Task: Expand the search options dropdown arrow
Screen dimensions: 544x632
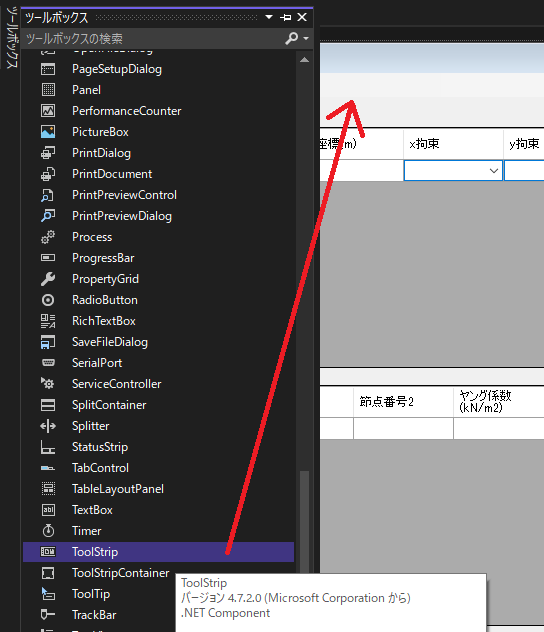Action: pos(306,39)
